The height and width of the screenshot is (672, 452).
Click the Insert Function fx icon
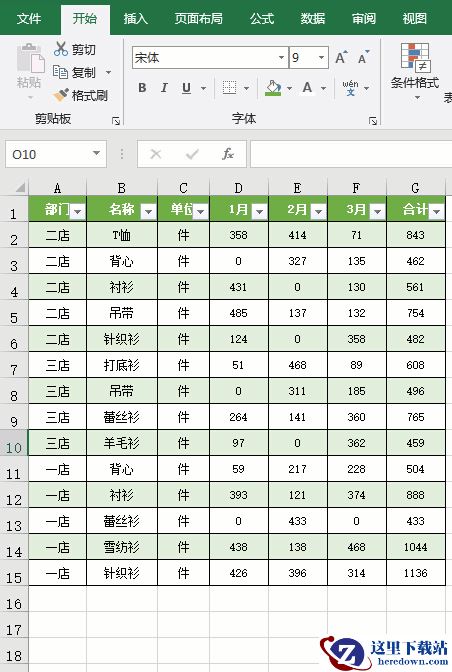(227, 154)
